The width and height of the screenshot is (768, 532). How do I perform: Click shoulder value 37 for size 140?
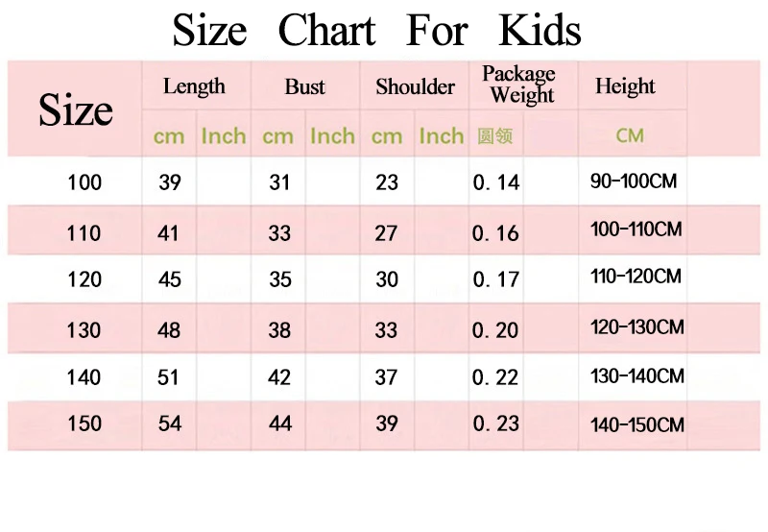[386, 377]
